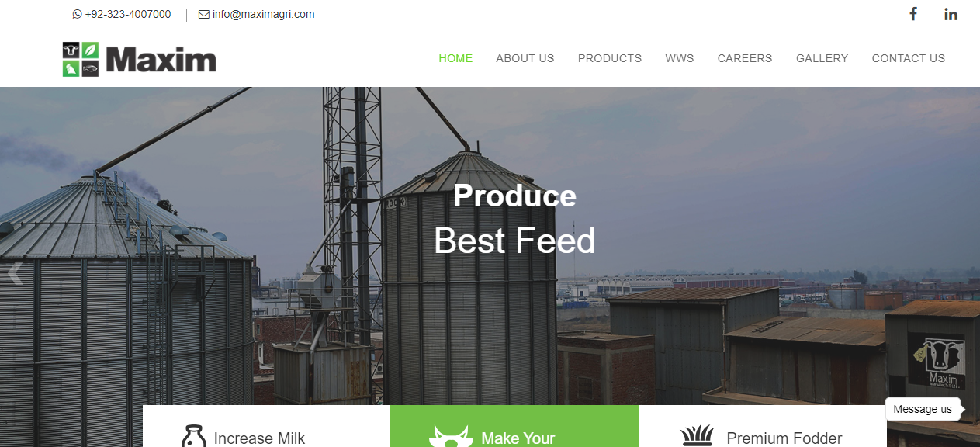Open the GALLERY page
Image resolution: width=980 pixels, height=447 pixels.
822,58
